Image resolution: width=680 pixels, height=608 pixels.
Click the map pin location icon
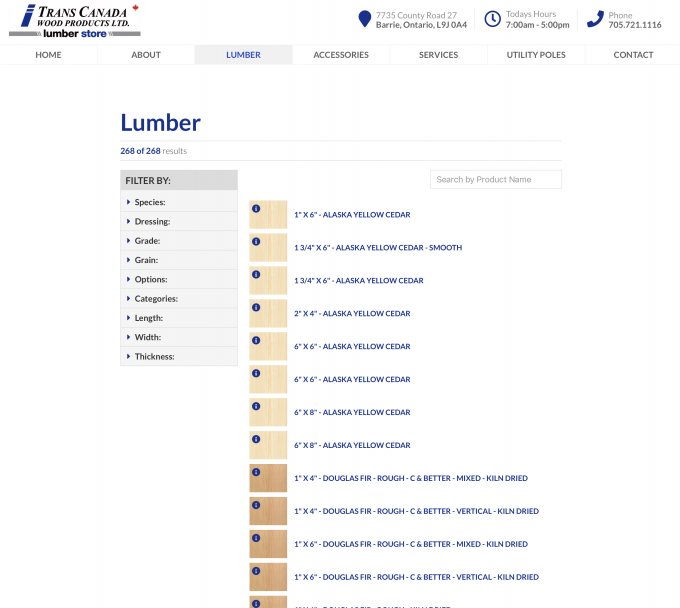pos(365,19)
